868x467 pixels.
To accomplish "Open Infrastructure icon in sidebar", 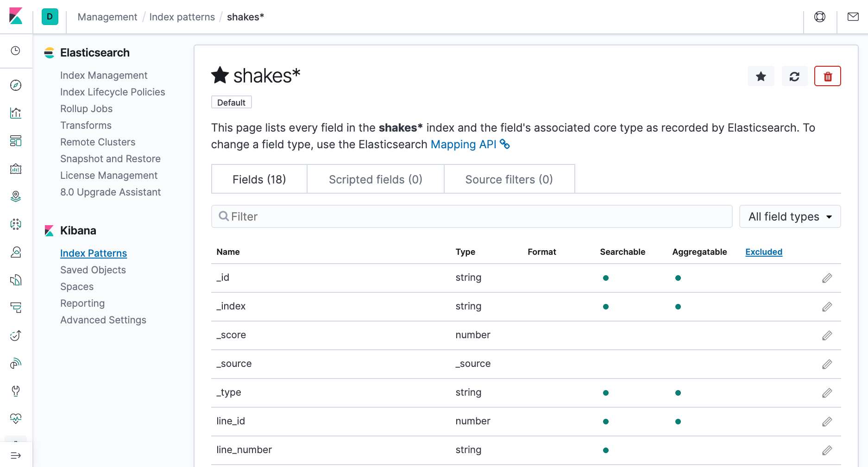I will point(16,252).
